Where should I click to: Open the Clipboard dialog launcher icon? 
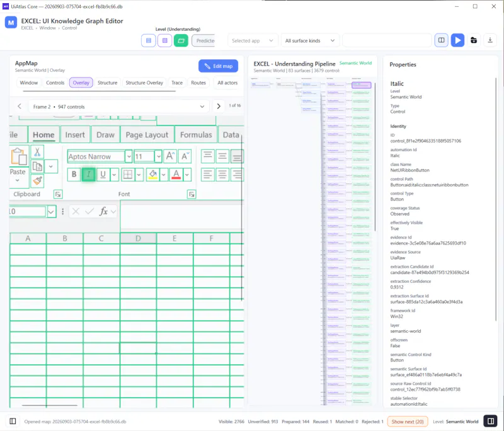tap(58, 194)
